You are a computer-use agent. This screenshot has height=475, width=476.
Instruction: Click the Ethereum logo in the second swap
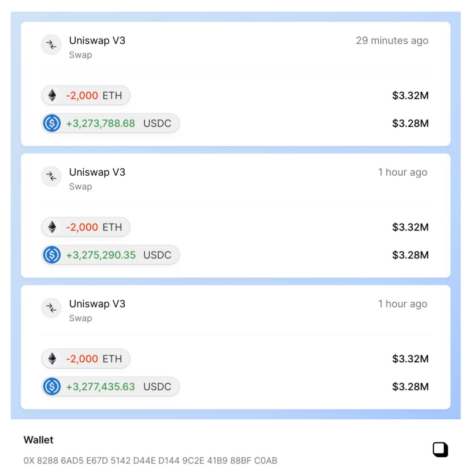click(52, 227)
